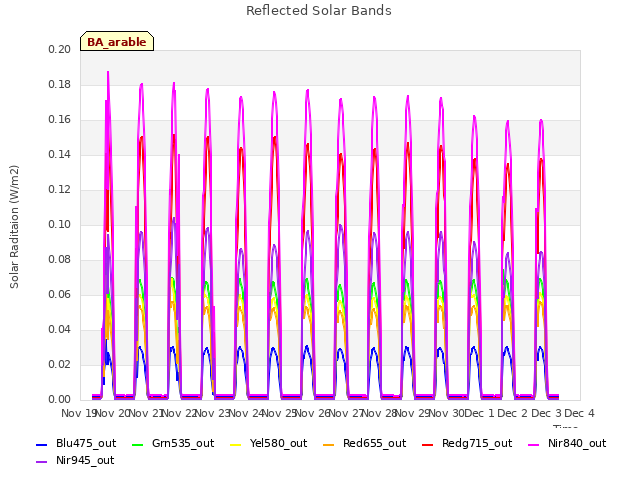640x480 pixels.
Task: Click the BA_arable annotation label
Action: (x=117, y=42)
